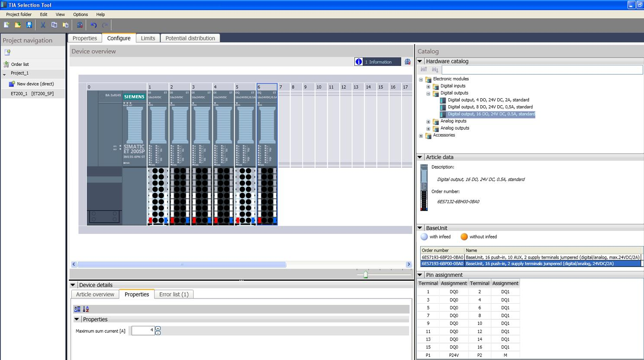Screen dimensions: 644x360
Task: Switch to the Potential distribution tab
Action: [x=190, y=38]
